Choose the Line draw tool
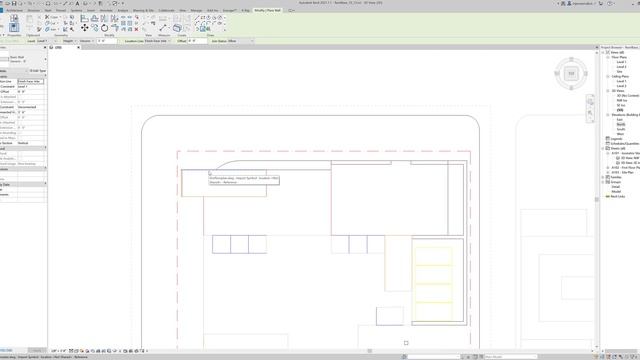Screen dimensions: 640x360 tap(197, 18)
